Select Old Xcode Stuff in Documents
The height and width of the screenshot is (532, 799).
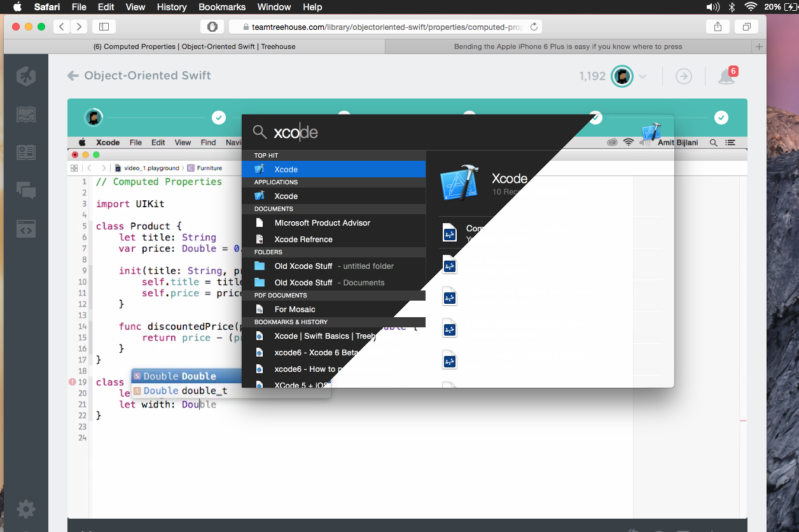click(333, 282)
